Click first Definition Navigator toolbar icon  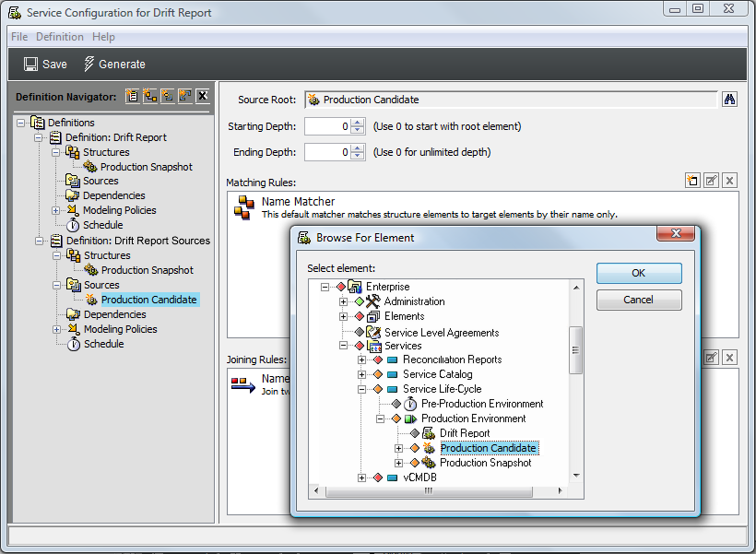132,96
